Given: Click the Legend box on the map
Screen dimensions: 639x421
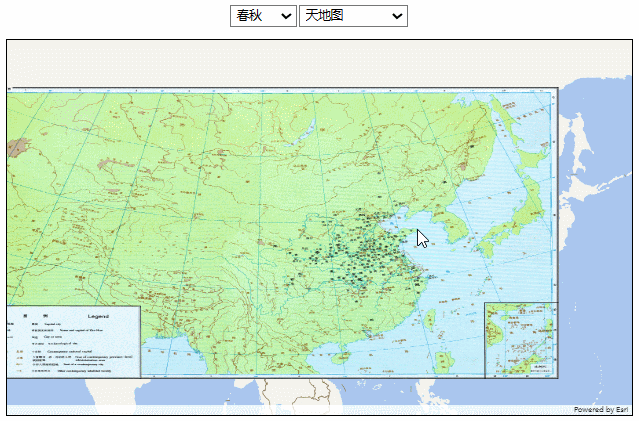Looking at the screenshot, I should click(73, 341).
